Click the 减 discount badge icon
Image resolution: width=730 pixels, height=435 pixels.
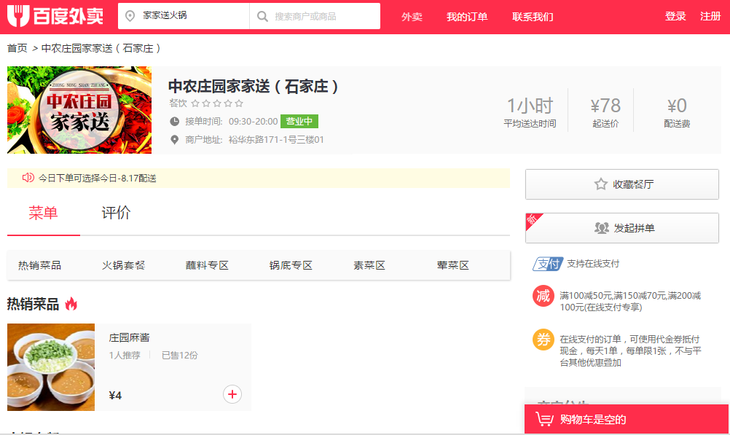click(543, 296)
